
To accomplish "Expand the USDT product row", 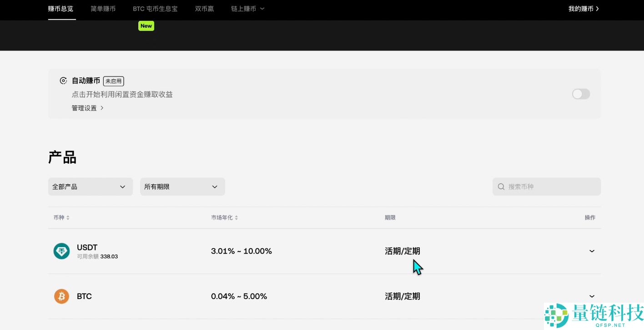I will click(x=592, y=251).
